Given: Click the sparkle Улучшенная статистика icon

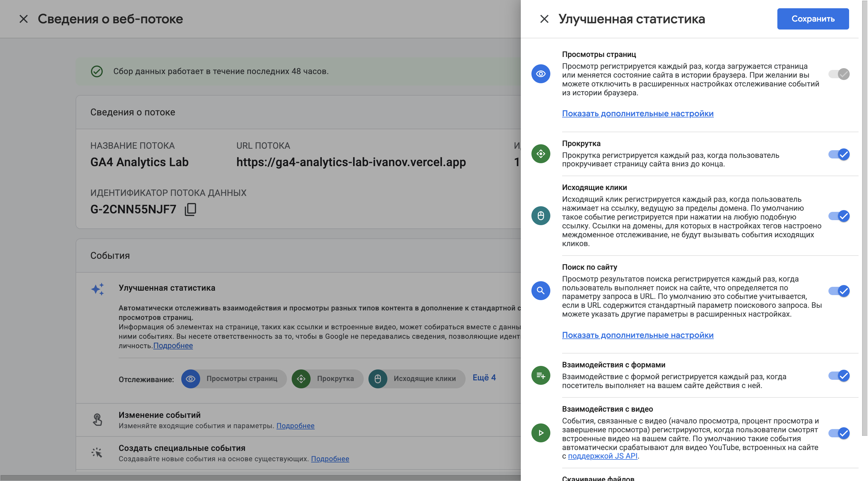Looking at the screenshot, I should tap(97, 289).
